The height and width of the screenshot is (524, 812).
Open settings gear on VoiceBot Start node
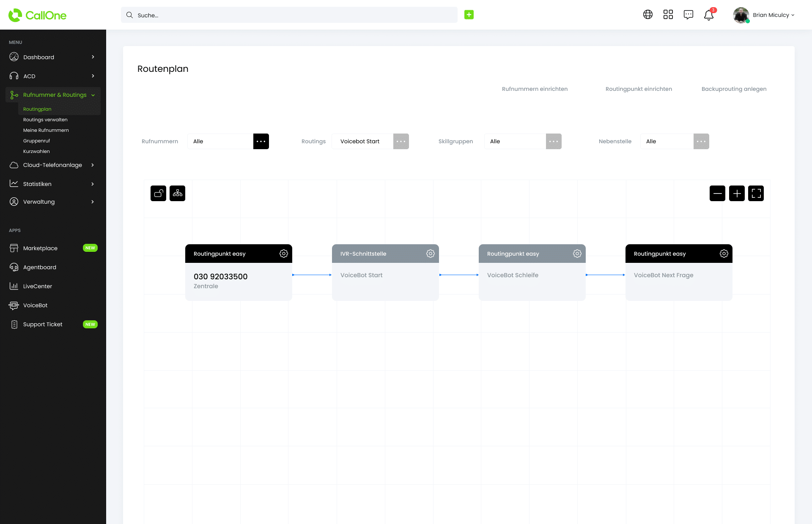430,253
